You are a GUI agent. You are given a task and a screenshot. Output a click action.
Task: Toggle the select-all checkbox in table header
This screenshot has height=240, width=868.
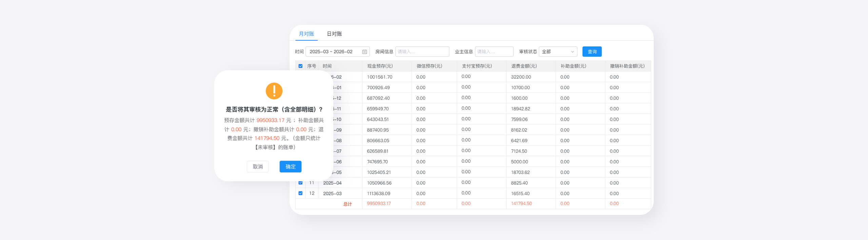pos(300,66)
